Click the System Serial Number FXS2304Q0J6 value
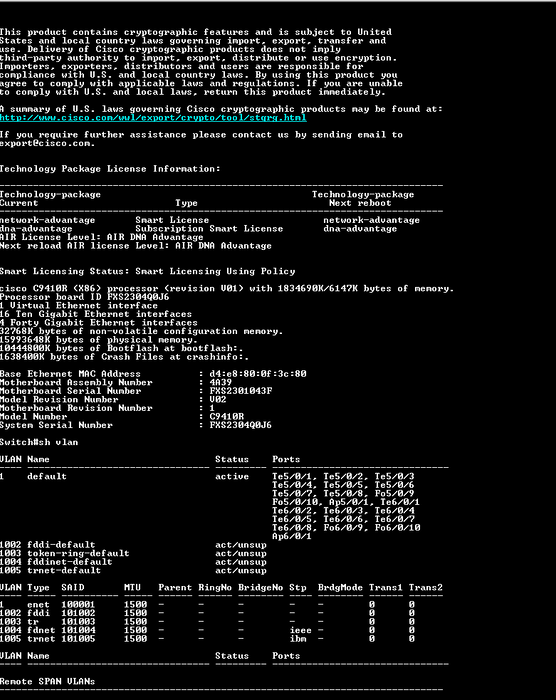556x700 pixels. [241, 425]
